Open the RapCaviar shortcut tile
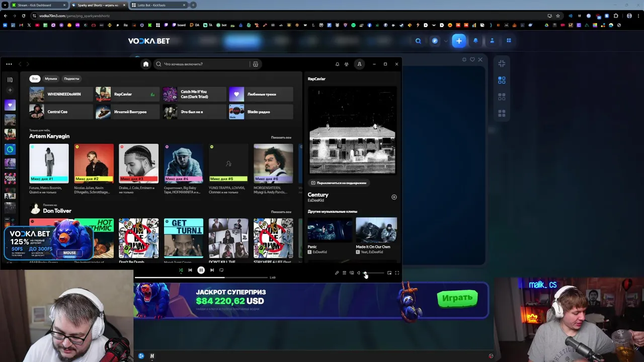Viewport: 644px width, 362px height. (x=127, y=94)
